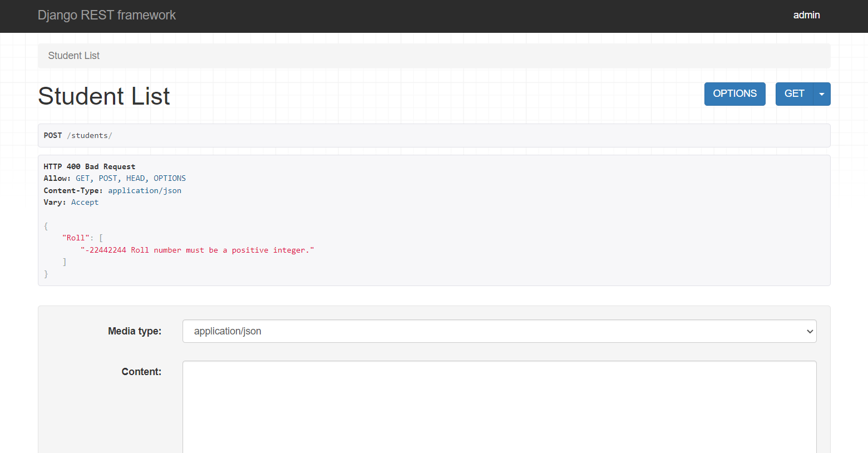Click the Django REST framework brand link
Viewport: 868px width, 453px height.
(106, 15)
